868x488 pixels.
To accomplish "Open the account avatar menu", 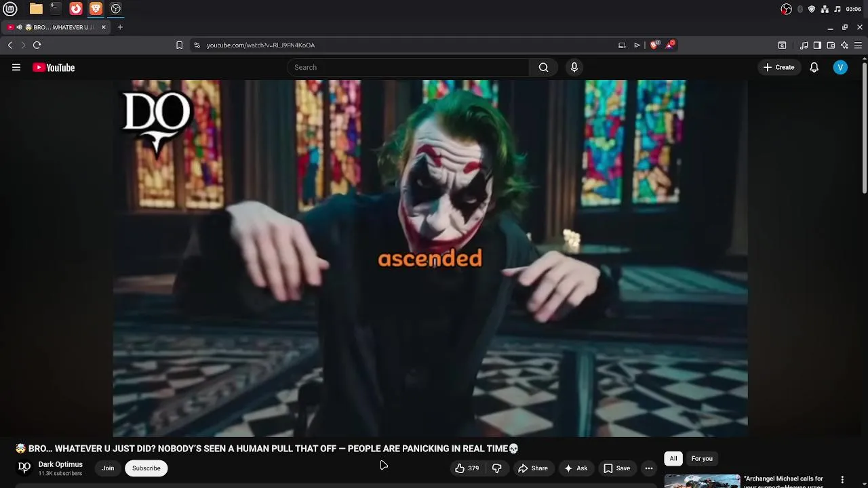I will [840, 67].
